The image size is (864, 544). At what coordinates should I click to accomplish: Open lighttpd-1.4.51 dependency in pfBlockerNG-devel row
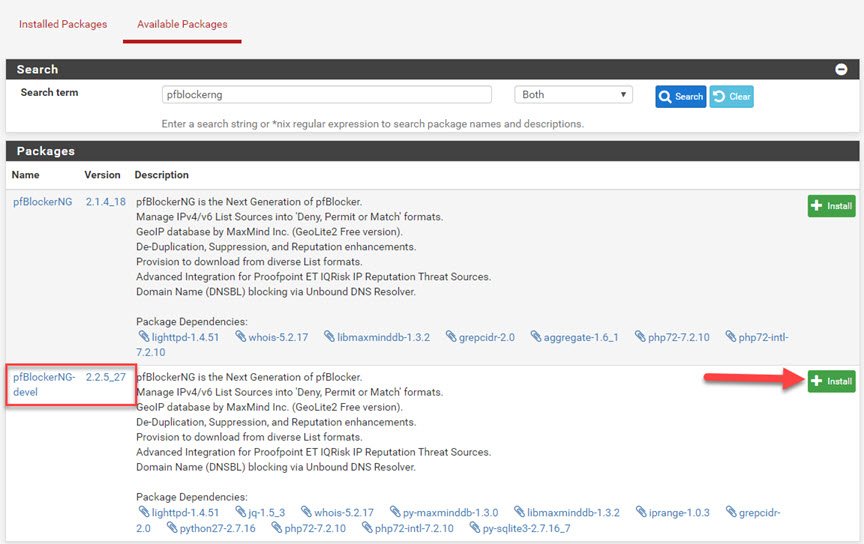pos(185,513)
